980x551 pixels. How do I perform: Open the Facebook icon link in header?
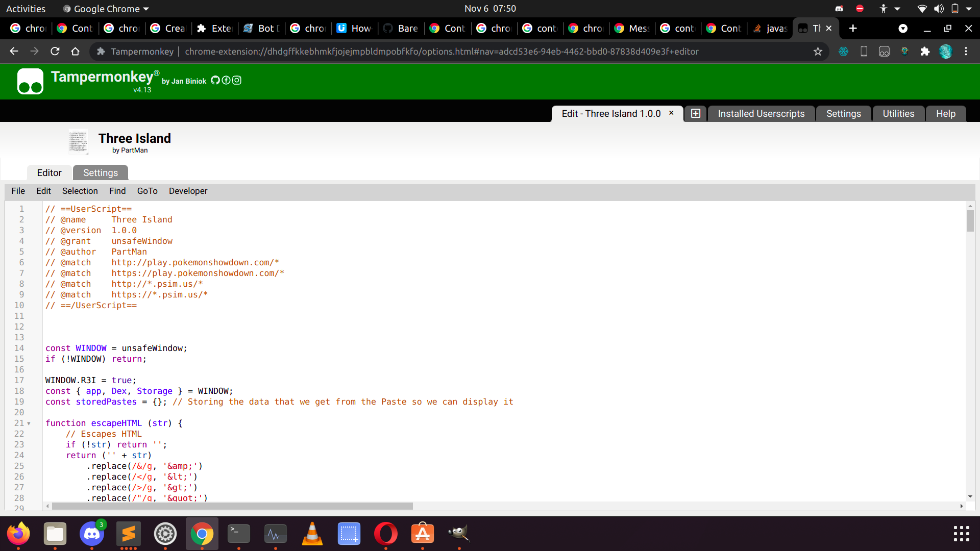coord(226,80)
